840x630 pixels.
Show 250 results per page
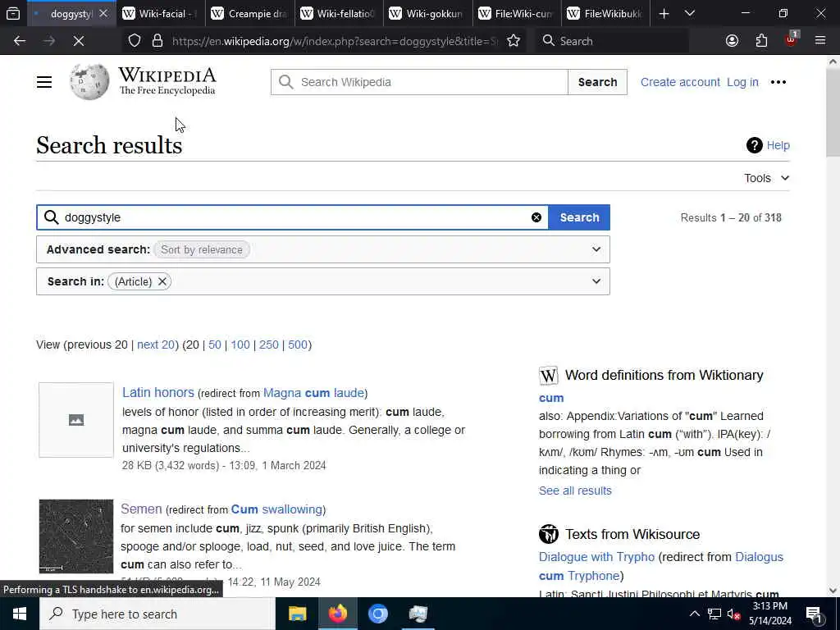(269, 345)
